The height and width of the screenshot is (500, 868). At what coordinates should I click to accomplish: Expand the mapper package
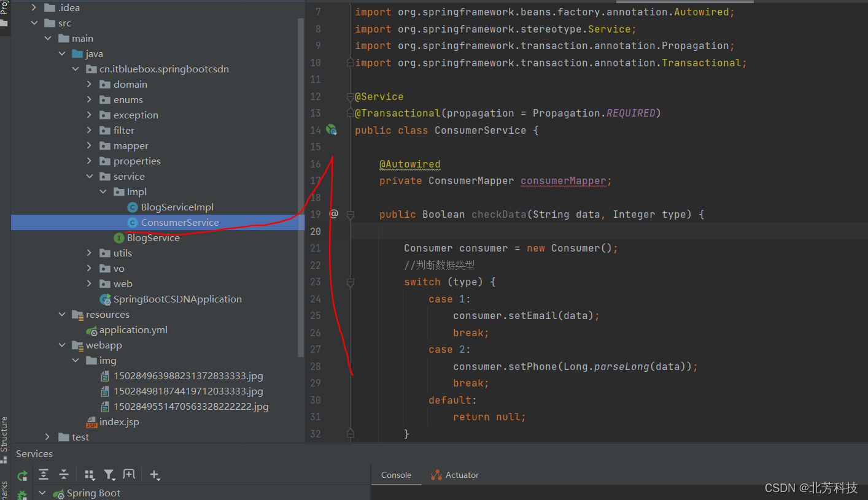(89, 146)
